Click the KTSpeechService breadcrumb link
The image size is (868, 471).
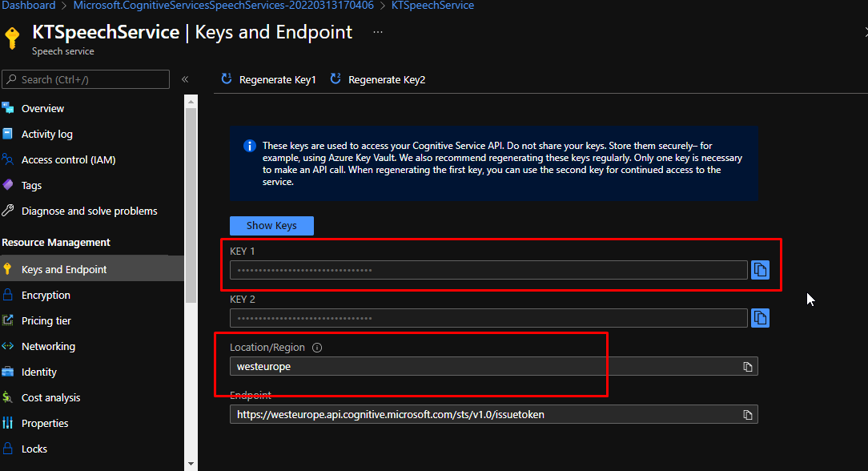coord(432,6)
